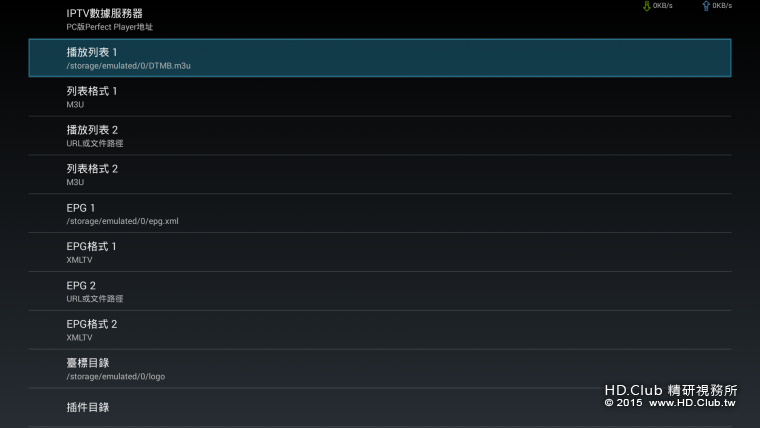
Task: Click the /storage/emulated/0/DTMB.m3u path text
Action: [128, 66]
